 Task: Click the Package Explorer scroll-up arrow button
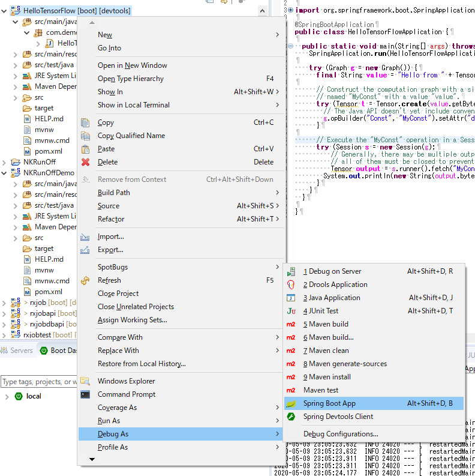pyautogui.click(x=262, y=11)
